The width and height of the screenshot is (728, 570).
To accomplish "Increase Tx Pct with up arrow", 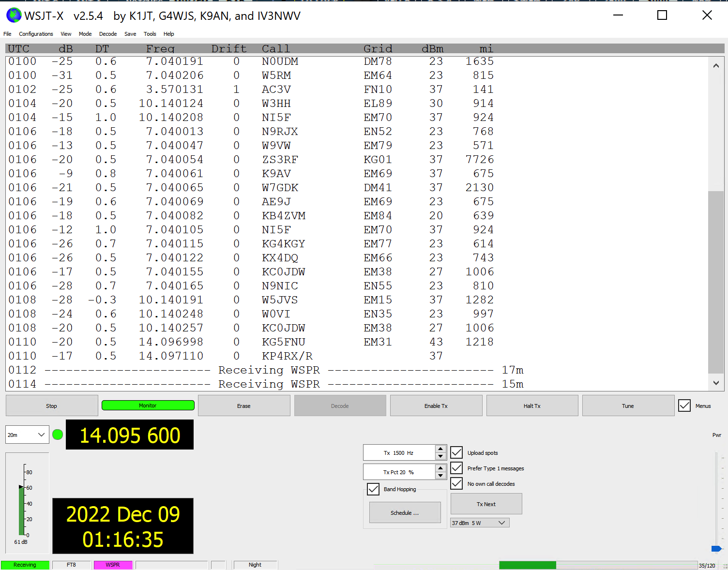I will pos(440,468).
